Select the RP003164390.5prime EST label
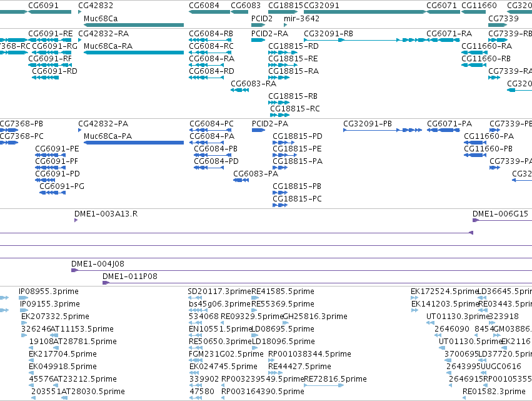Image resolution: width=532 pixels, height=401 pixels. (263, 392)
